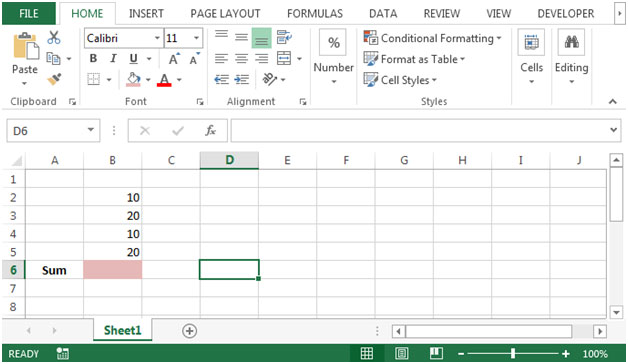The width and height of the screenshot is (628, 364).
Task: Open the FILE tab
Action: pos(29,14)
